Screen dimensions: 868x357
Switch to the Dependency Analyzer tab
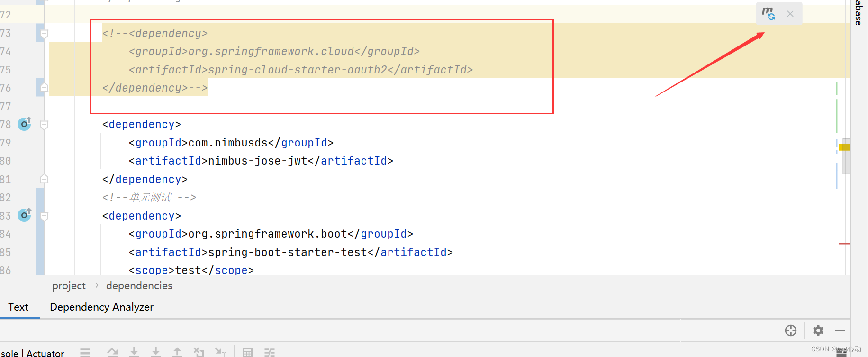coord(102,307)
